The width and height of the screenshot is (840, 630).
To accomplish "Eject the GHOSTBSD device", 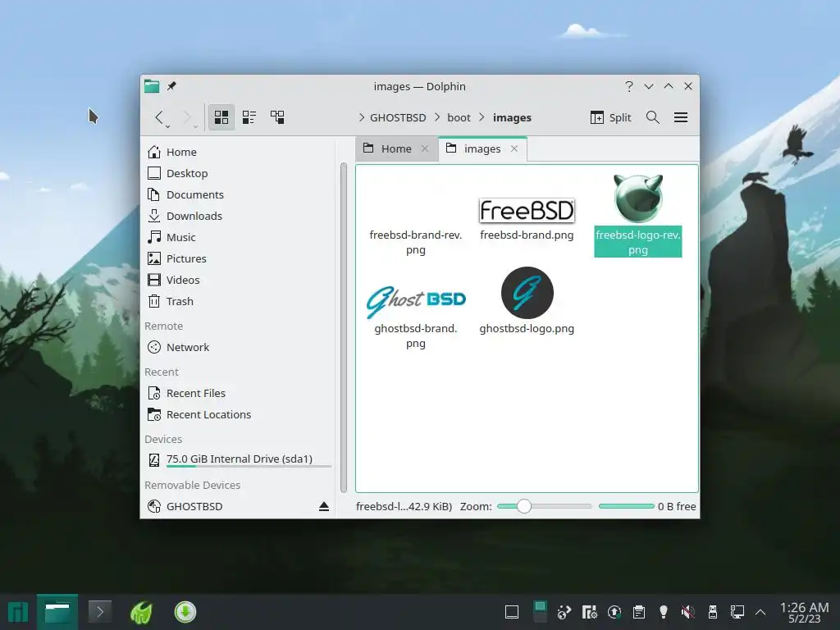I will click(x=323, y=506).
